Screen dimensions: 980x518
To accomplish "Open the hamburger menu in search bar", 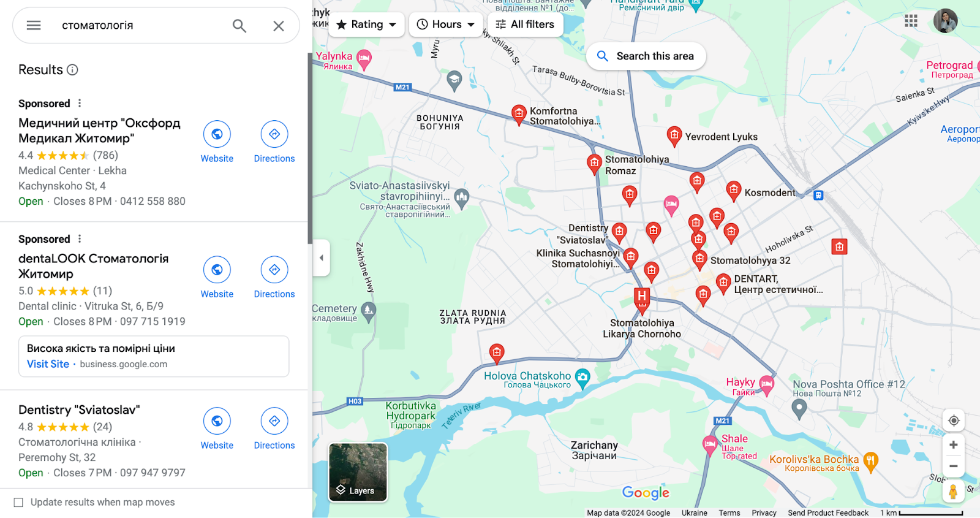I will click(x=34, y=25).
